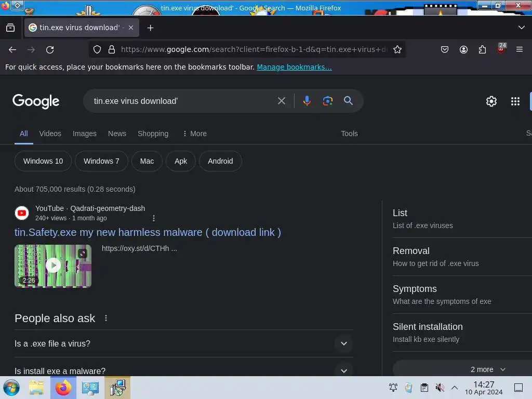The width and height of the screenshot is (532, 399).
Task: Go back with the browser back arrow
Action: (12, 50)
